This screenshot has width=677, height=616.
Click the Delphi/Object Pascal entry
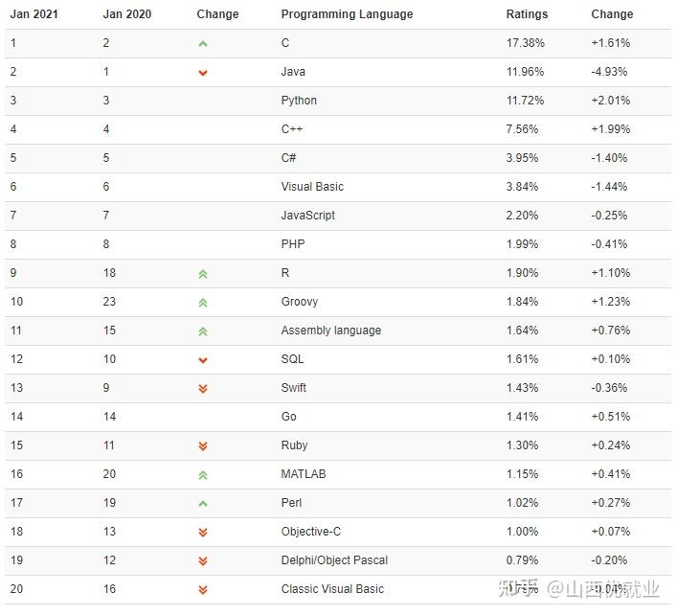334,560
